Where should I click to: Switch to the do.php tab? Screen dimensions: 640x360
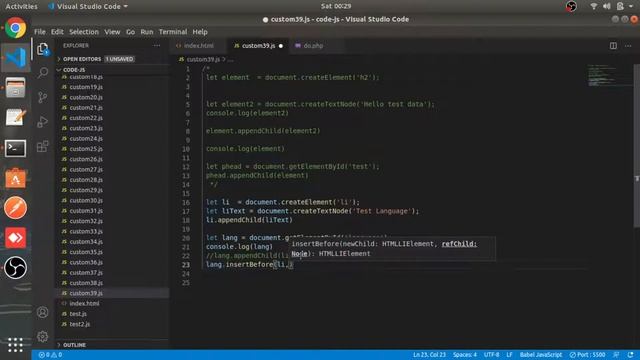(313, 46)
